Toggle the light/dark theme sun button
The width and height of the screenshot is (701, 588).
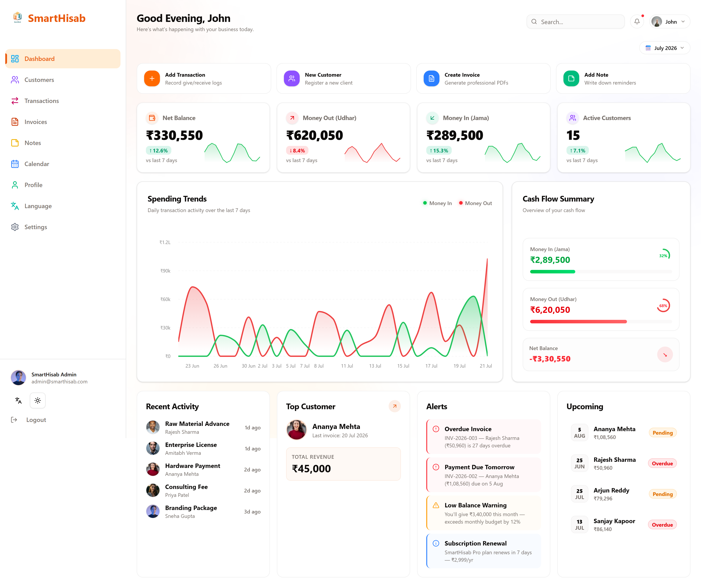pyautogui.click(x=38, y=400)
